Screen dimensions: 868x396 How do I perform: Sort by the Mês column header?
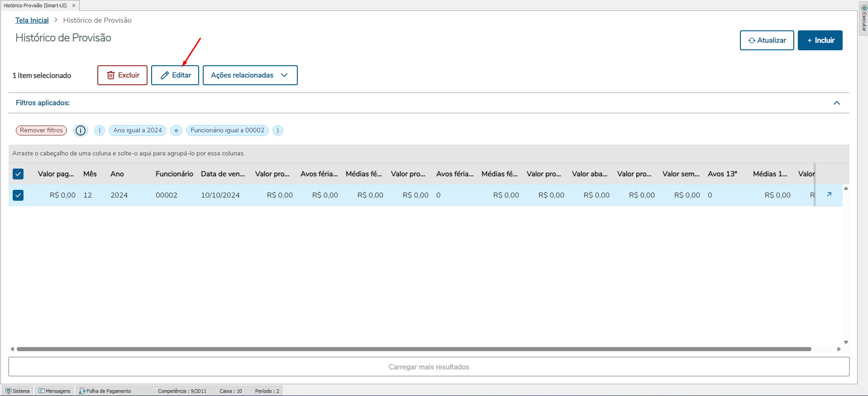click(90, 174)
